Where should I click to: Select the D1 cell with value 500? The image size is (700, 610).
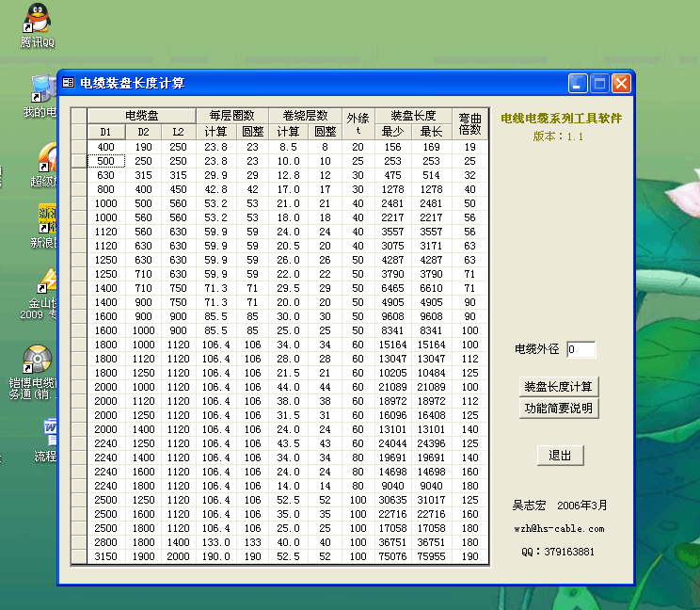(106, 161)
